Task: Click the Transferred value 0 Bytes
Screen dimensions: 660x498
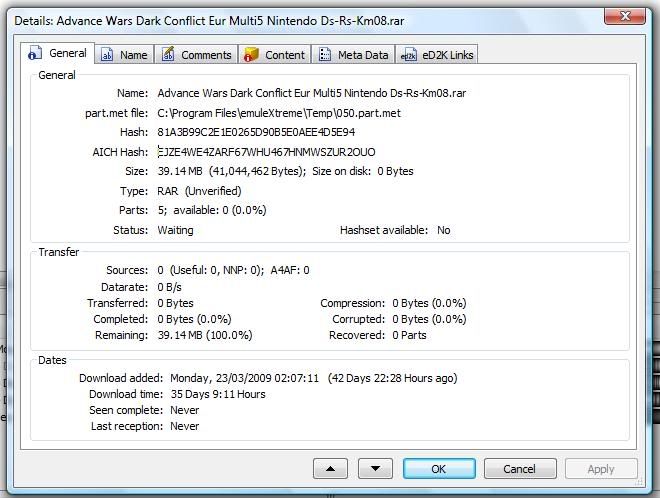Action: pos(175,303)
